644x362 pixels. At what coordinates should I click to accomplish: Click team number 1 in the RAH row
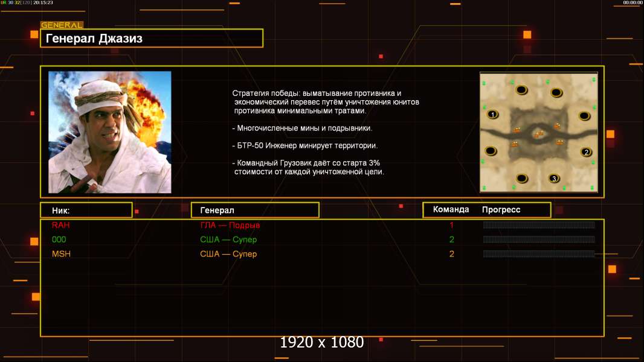click(451, 225)
